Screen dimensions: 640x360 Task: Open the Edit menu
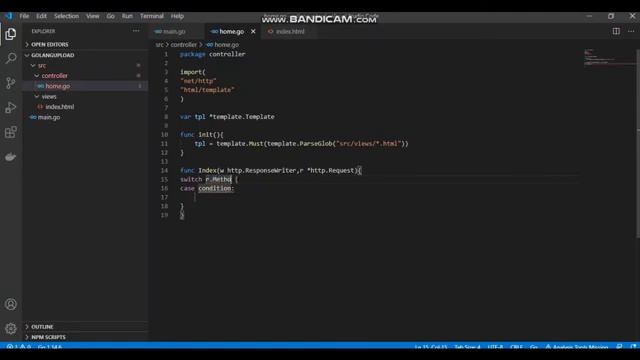41,16
